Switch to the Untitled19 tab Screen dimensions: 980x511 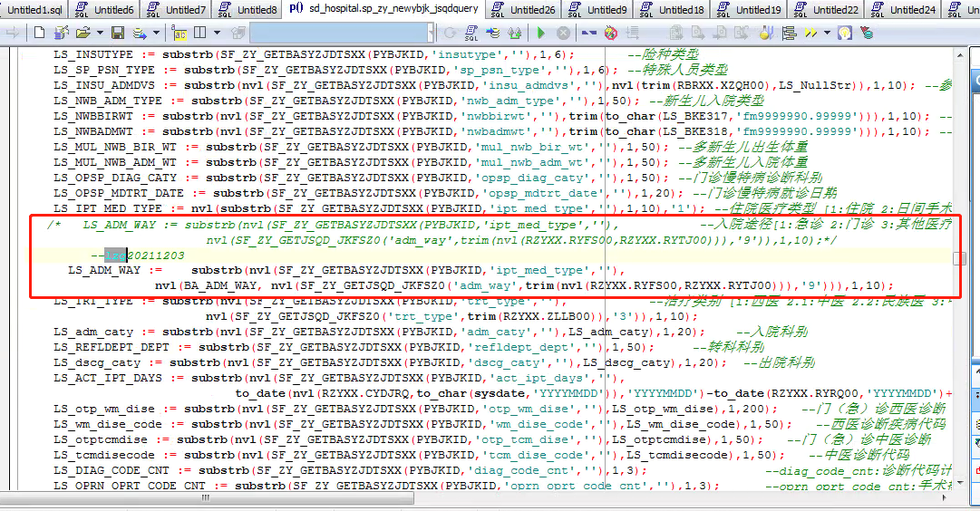[x=748, y=9]
